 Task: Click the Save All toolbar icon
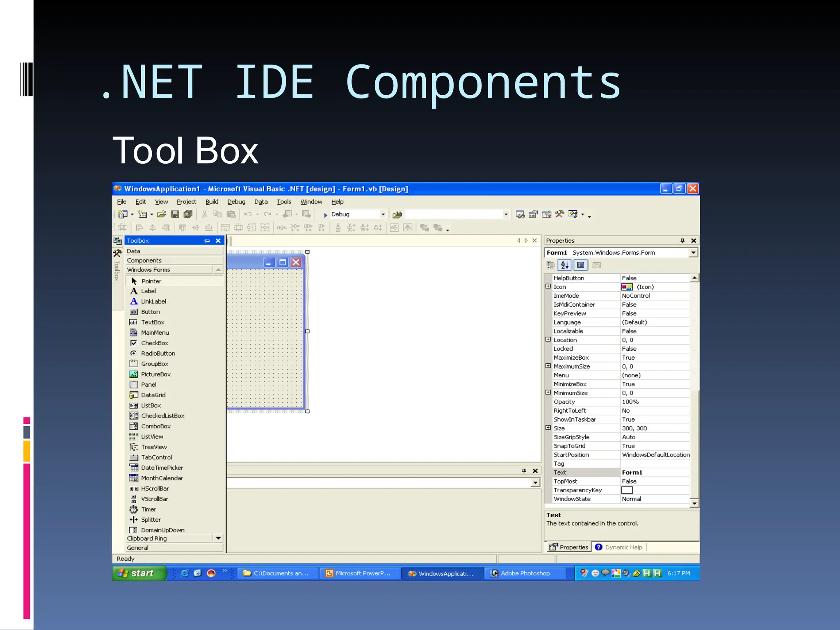188,214
